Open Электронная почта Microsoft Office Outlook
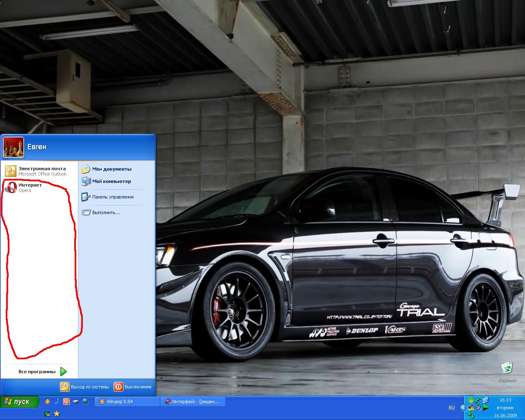 pos(39,171)
